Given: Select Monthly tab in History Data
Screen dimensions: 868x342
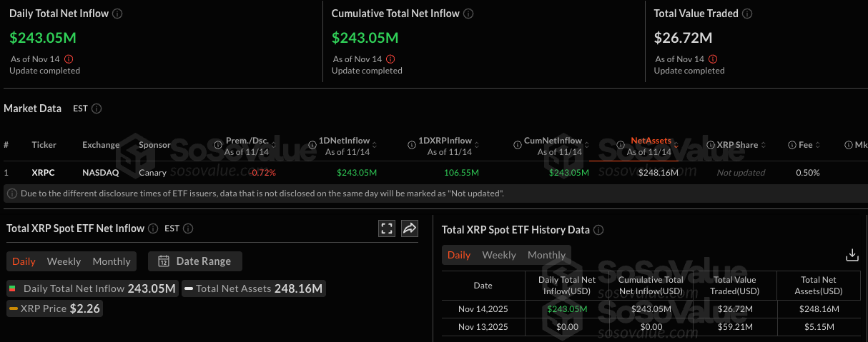Looking at the screenshot, I should coord(546,255).
